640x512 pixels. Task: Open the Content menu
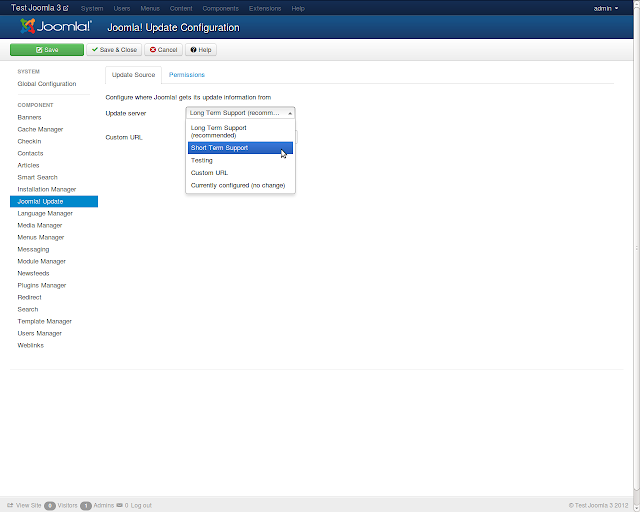point(181,8)
